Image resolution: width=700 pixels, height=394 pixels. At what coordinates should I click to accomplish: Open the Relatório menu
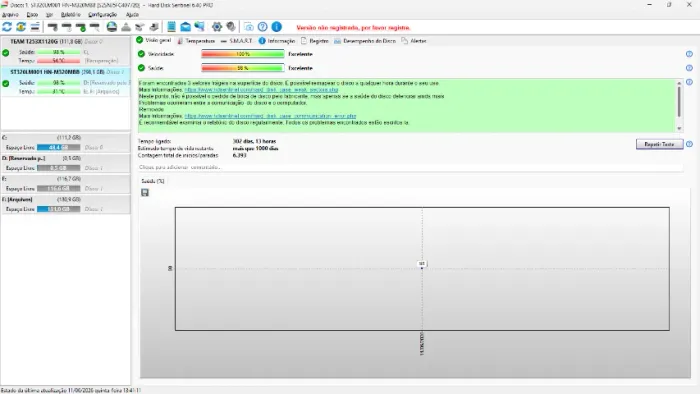tap(71, 15)
